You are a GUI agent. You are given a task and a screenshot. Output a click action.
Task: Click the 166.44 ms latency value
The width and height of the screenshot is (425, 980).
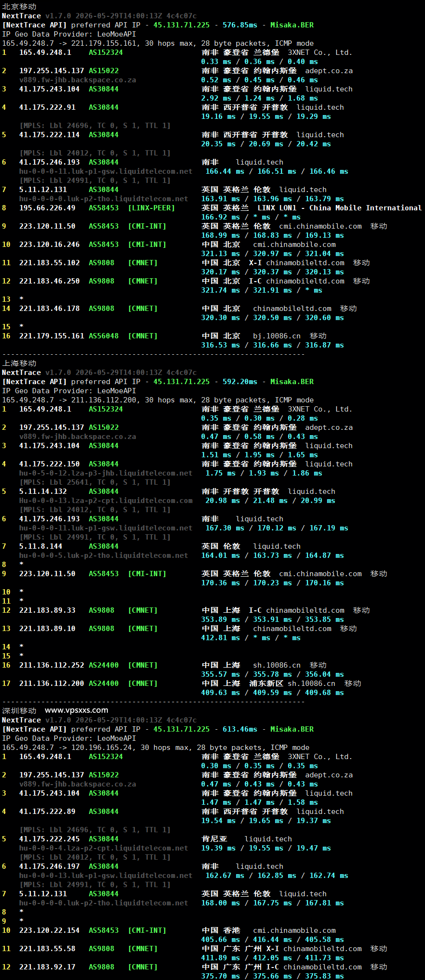[225, 171]
